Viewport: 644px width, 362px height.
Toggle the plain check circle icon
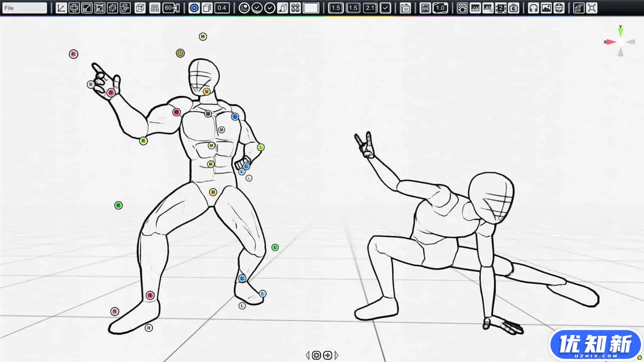pos(270,8)
